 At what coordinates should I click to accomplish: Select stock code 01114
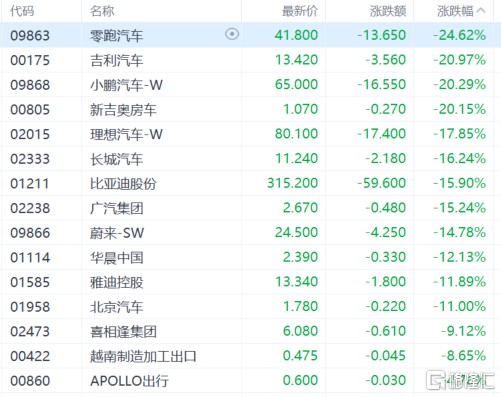(30, 258)
